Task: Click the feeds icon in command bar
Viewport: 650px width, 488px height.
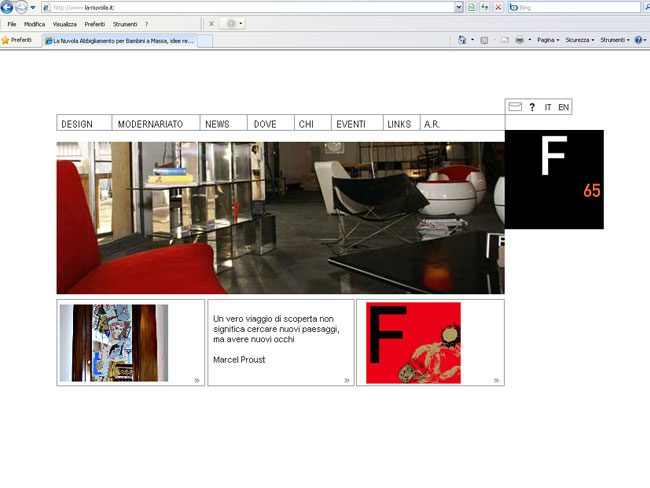Action: point(484,40)
